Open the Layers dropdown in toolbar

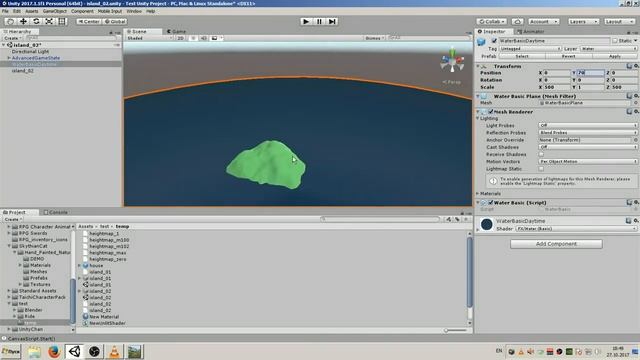point(583,21)
